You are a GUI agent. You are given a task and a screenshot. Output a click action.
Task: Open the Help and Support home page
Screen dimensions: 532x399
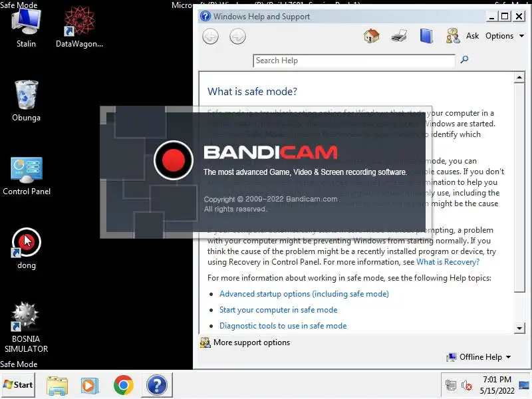372,36
